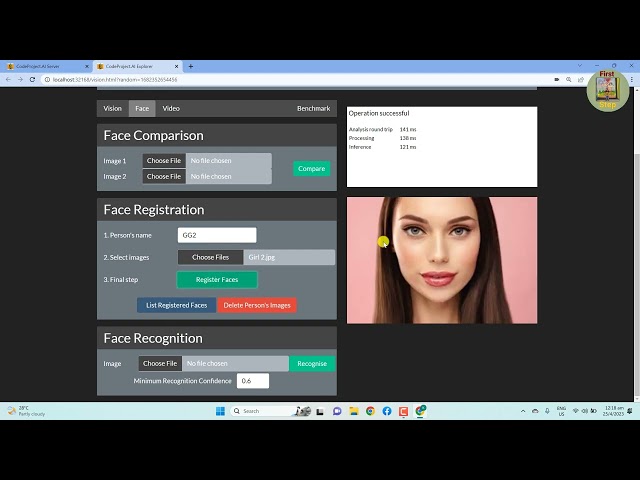Open the OneDrive cloud tray icon

pyautogui.click(x=535, y=411)
